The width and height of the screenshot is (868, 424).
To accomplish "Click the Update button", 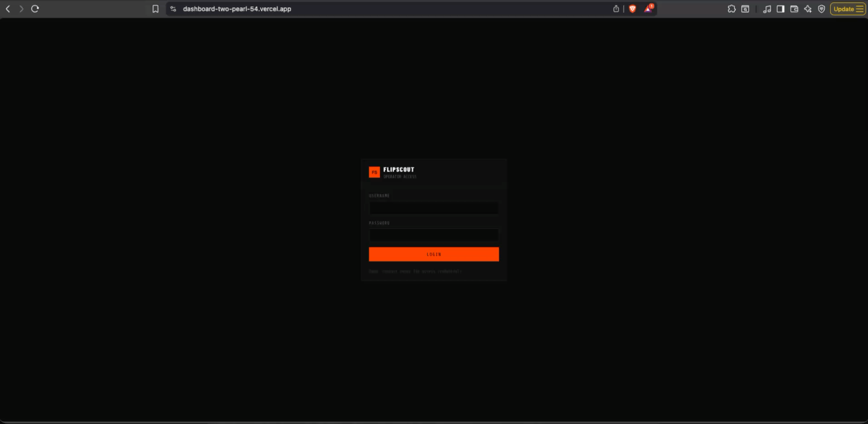I will click(843, 9).
